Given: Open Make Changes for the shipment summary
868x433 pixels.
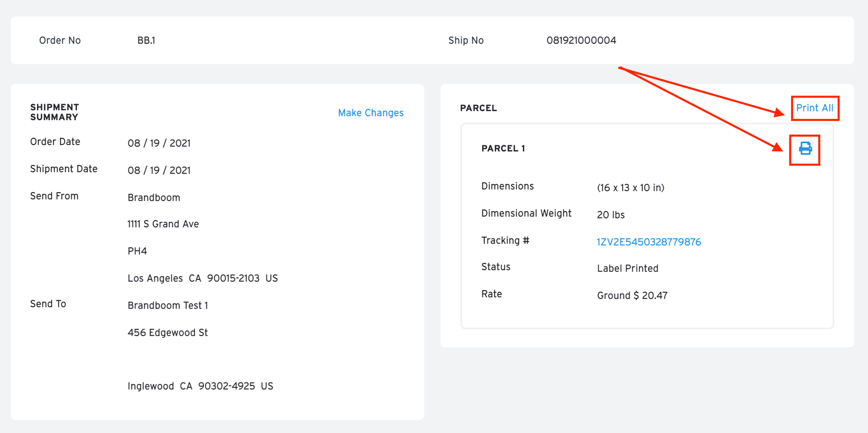Looking at the screenshot, I should click(371, 113).
